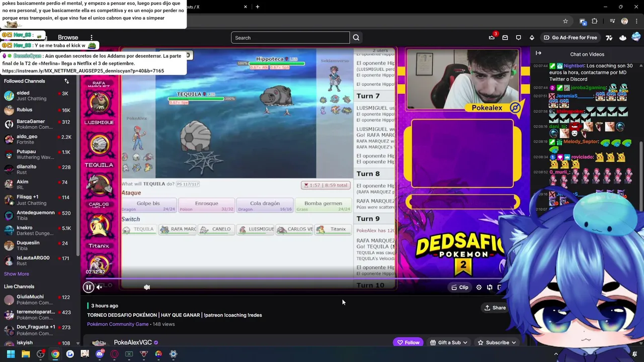Open the Get Bits diamond icon

(532, 38)
